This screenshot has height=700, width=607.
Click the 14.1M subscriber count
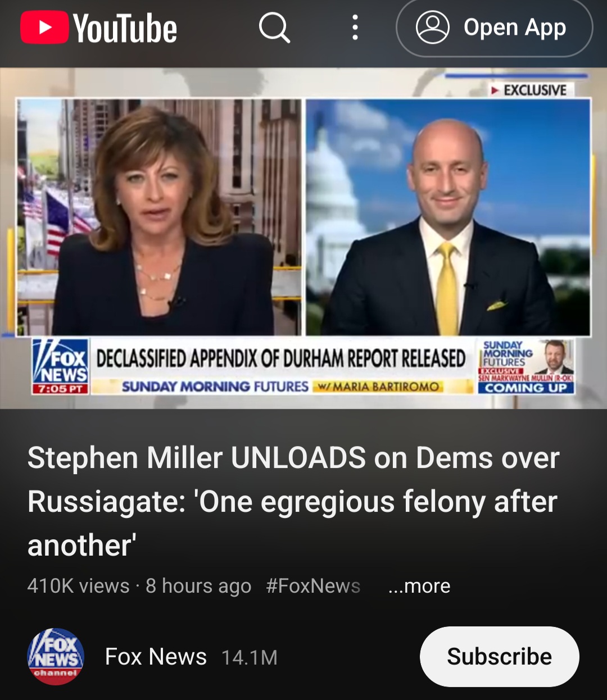click(x=250, y=657)
